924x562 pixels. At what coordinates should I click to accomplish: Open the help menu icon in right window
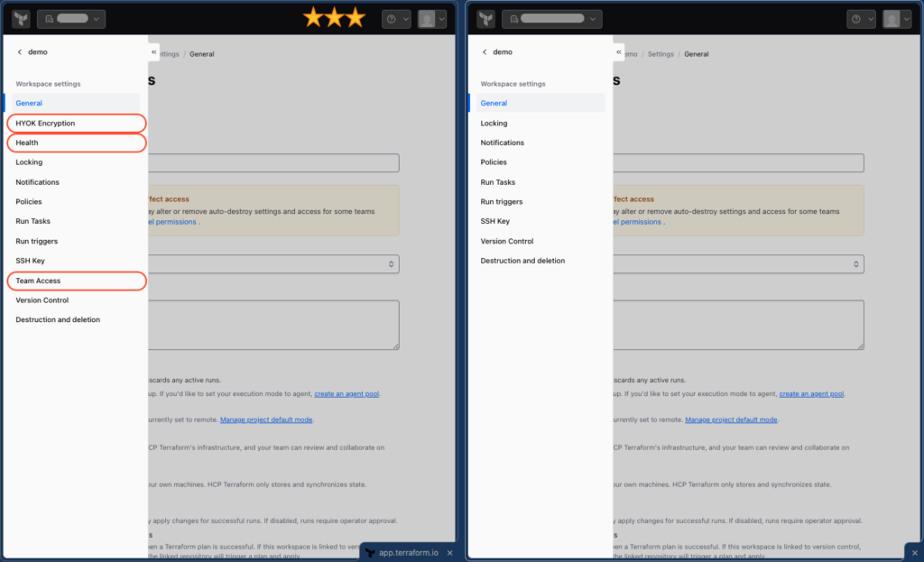(861, 19)
